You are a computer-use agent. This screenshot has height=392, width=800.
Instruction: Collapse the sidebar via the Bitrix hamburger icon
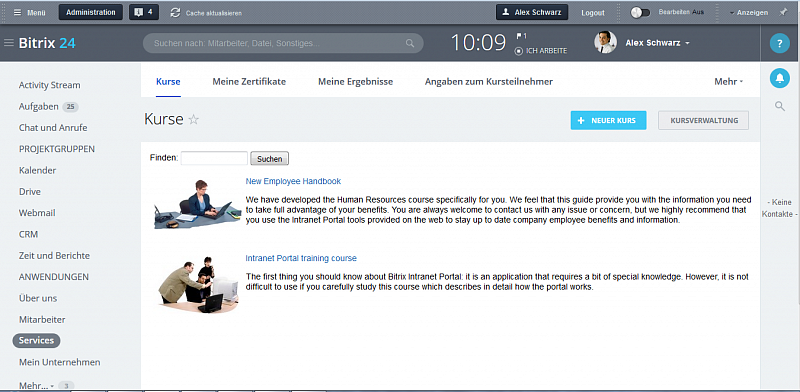[x=9, y=43]
